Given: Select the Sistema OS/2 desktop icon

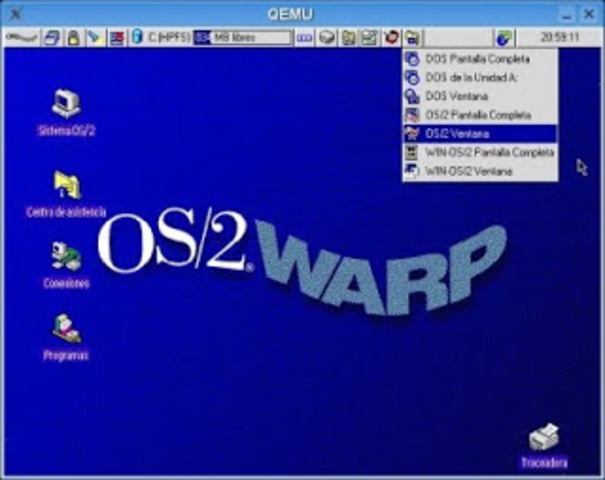Looking at the screenshot, I should tap(66, 103).
